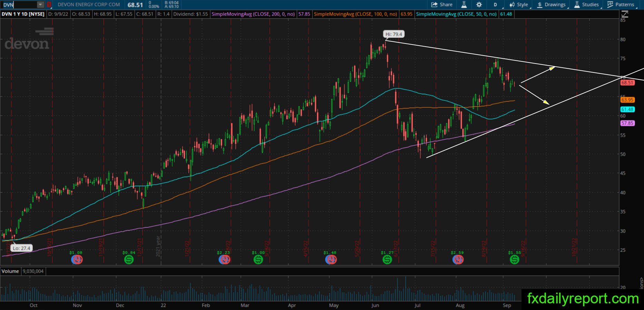Image resolution: width=644 pixels, height=310 pixels.
Task: Click the Jun label on time axis
Action: click(375, 305)
